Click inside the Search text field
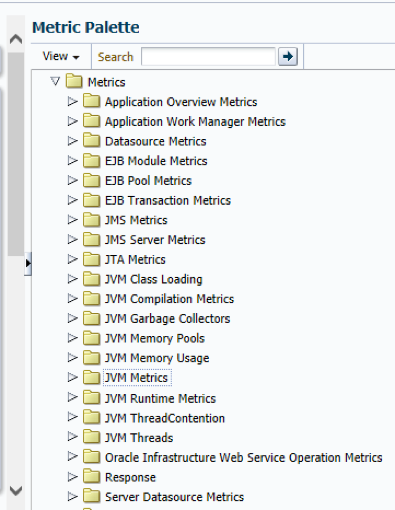Image resolution: width=395 pixels, height=510 pixels. [x=209, y=57]
